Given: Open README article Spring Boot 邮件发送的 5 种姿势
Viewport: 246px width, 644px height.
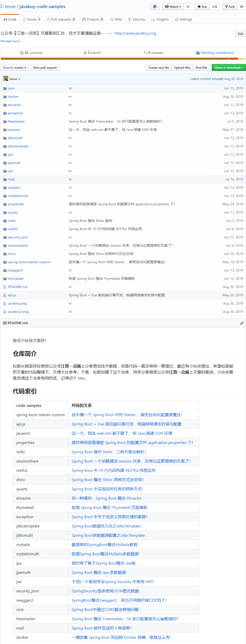Looking at the screenshot, I should tap(102, 628).
